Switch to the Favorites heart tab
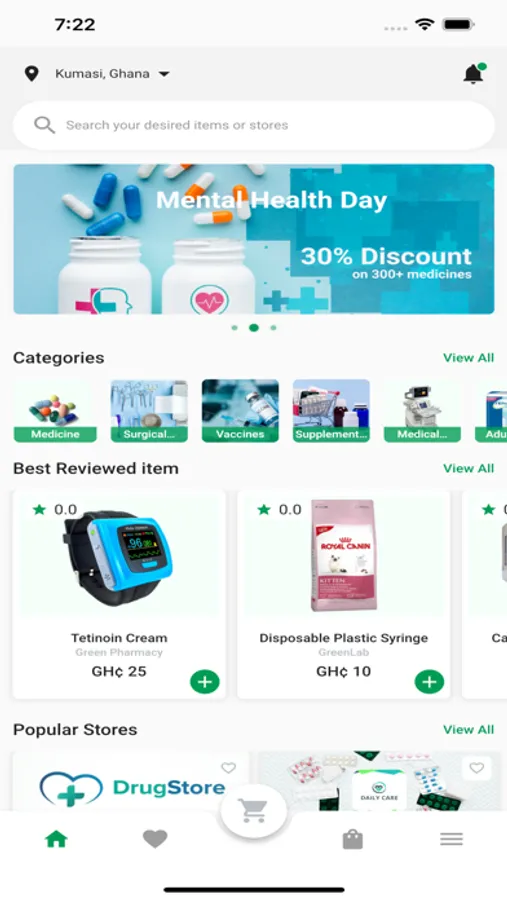 coord(155,839)
